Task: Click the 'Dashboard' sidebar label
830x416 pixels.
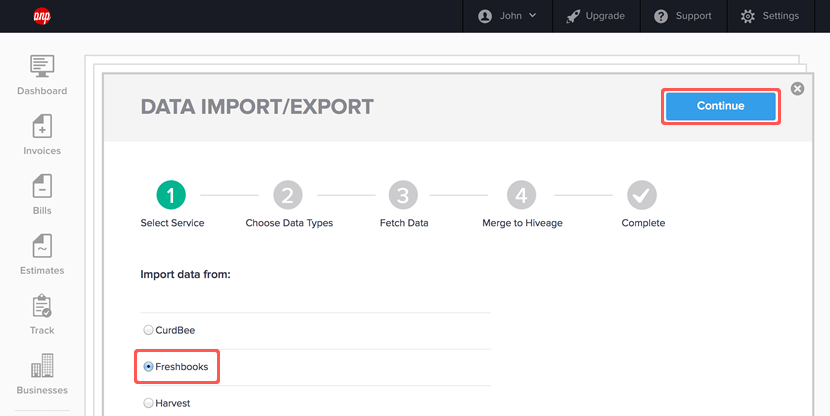Action: coord(42,91)
